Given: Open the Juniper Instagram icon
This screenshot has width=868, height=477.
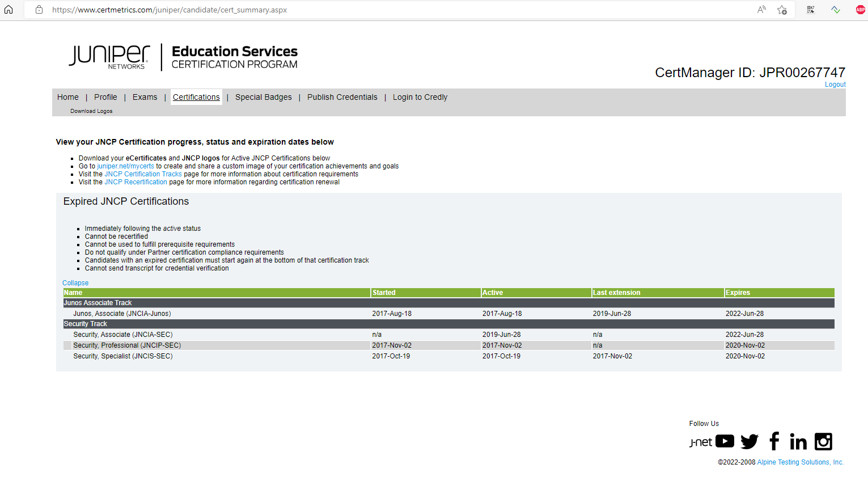Looking at the screenshot, I should [x=823, y=441].
